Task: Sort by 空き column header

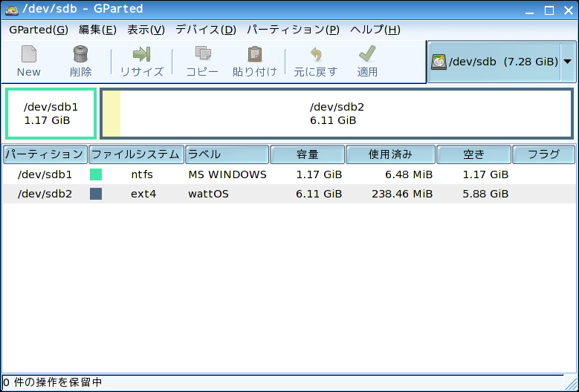Action: pos(473,154)
